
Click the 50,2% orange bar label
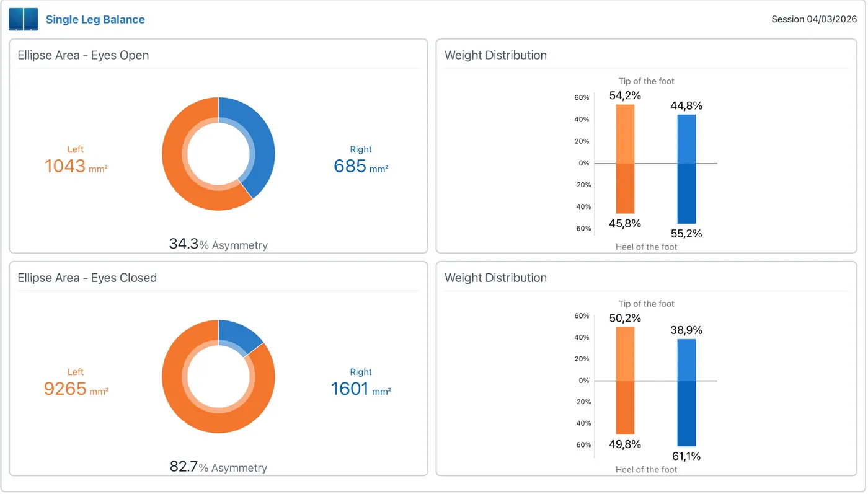(625, 318)
